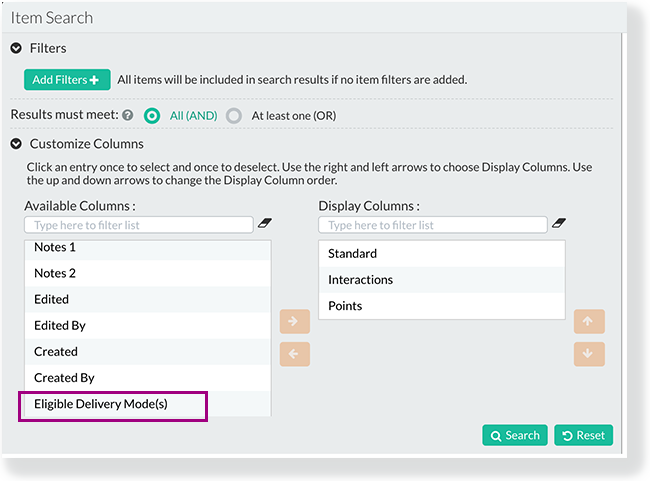Viewport: 650px width, 481px height.
Task: Click the Search button
Action: click(x=515, y=435)
